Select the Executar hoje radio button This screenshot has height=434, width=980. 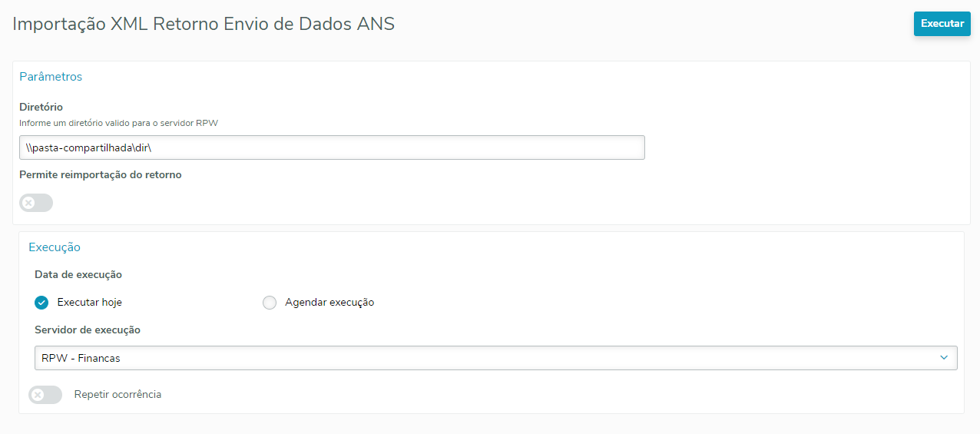41,303
